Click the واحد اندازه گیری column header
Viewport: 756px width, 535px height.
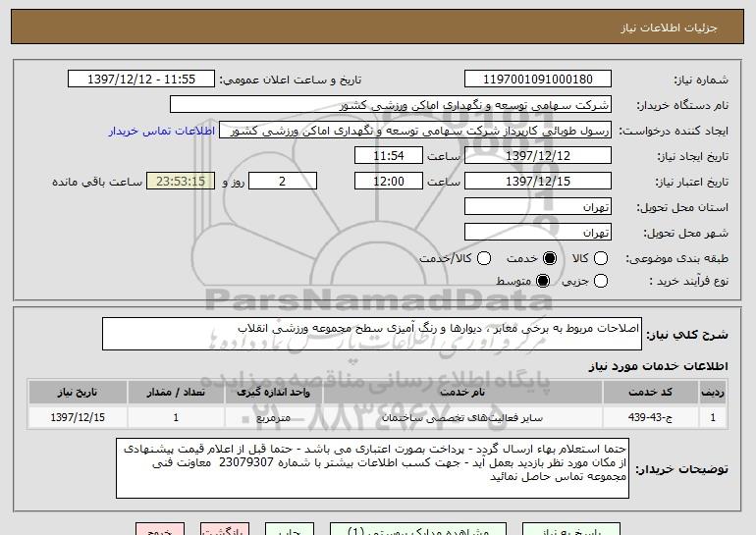pos(273,393)
